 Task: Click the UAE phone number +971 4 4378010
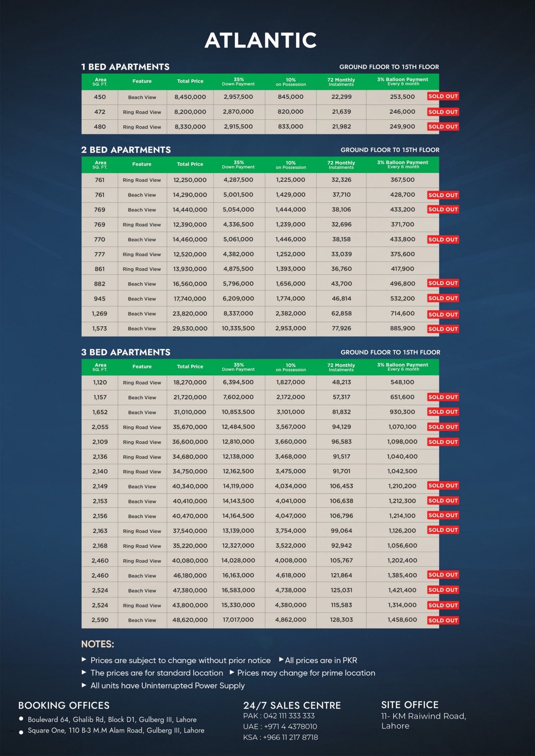tap(290, 726)
